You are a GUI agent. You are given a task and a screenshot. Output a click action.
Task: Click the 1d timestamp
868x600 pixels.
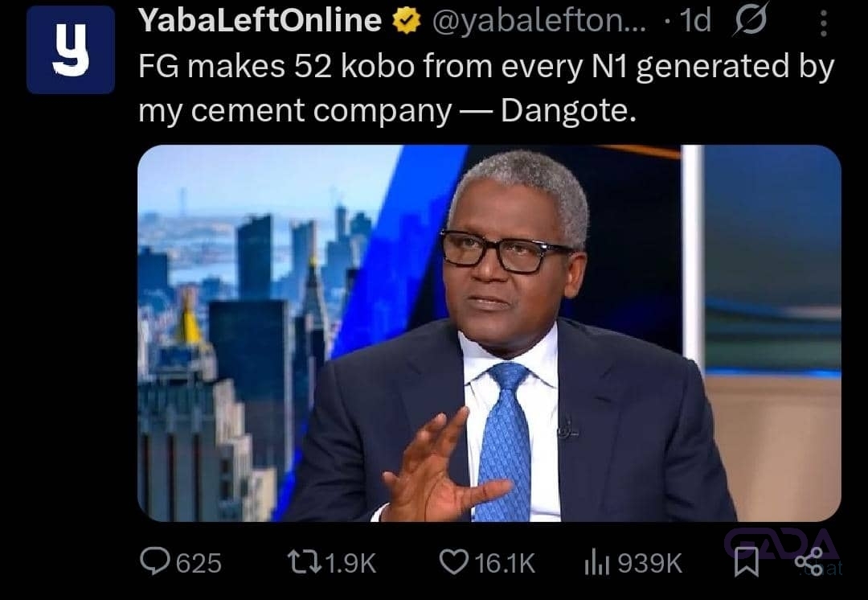(694, 21)
